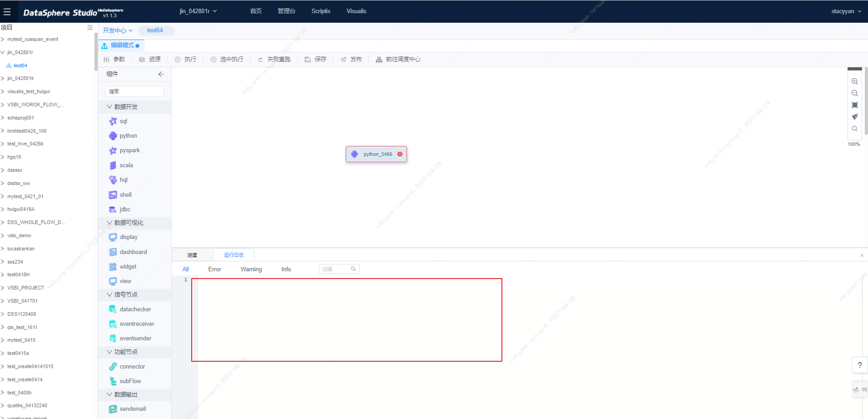
Task: Click 失败重跑 to rerun failures
Action: [x=274, y=60]
